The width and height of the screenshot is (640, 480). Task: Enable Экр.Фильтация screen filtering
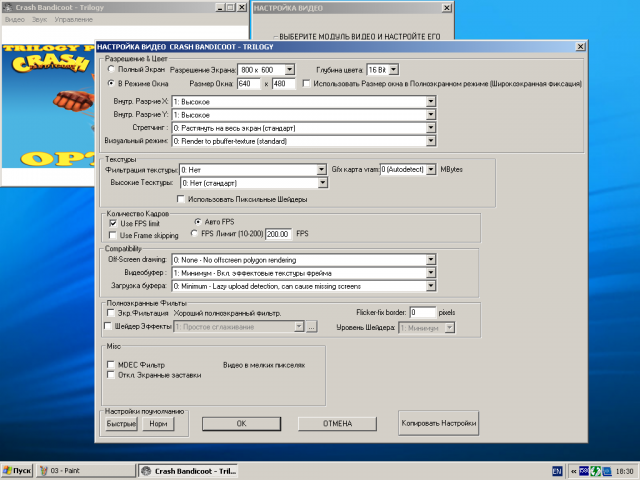pos(111,313)
